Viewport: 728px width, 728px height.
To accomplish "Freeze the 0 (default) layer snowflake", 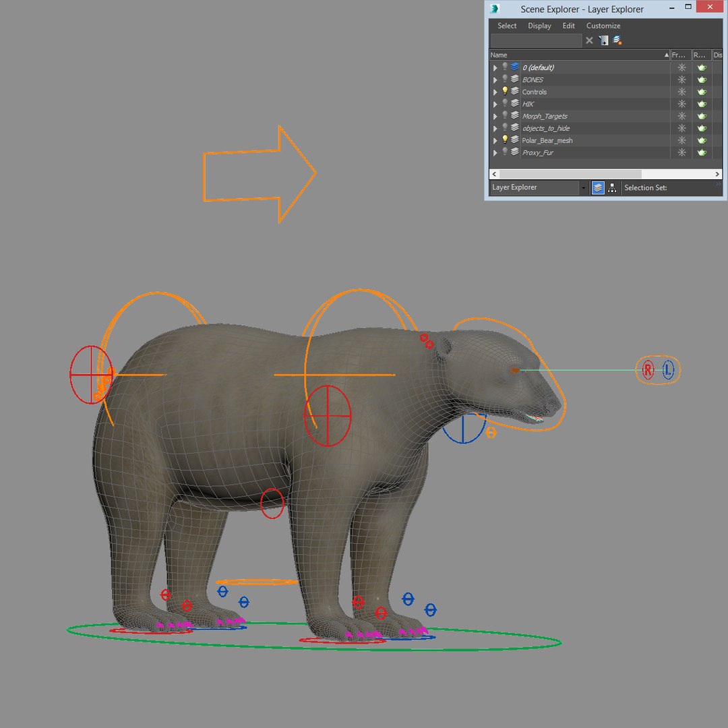I will 681,67.
